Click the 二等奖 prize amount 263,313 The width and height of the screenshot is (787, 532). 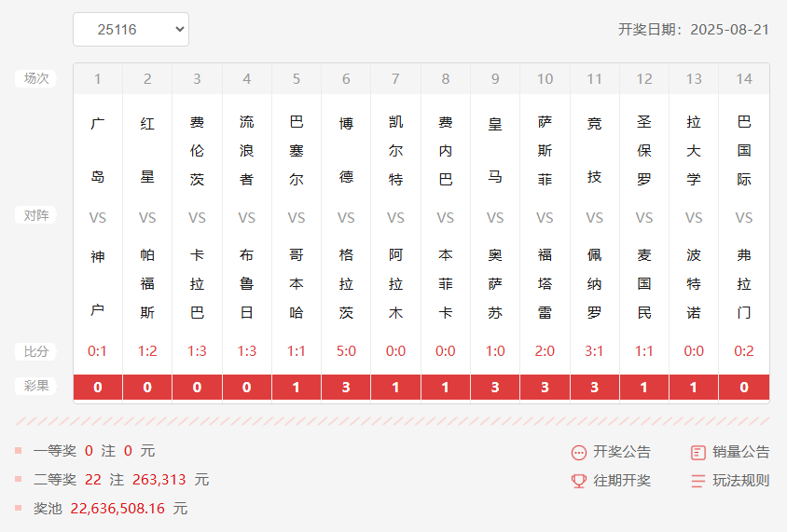click(159, 480)
